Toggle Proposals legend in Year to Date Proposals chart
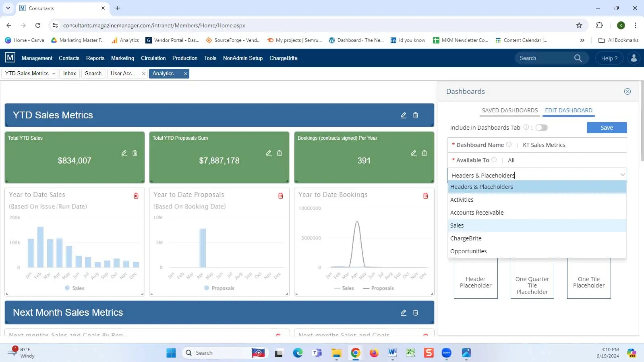644x362 pixels. pos(219,288)
